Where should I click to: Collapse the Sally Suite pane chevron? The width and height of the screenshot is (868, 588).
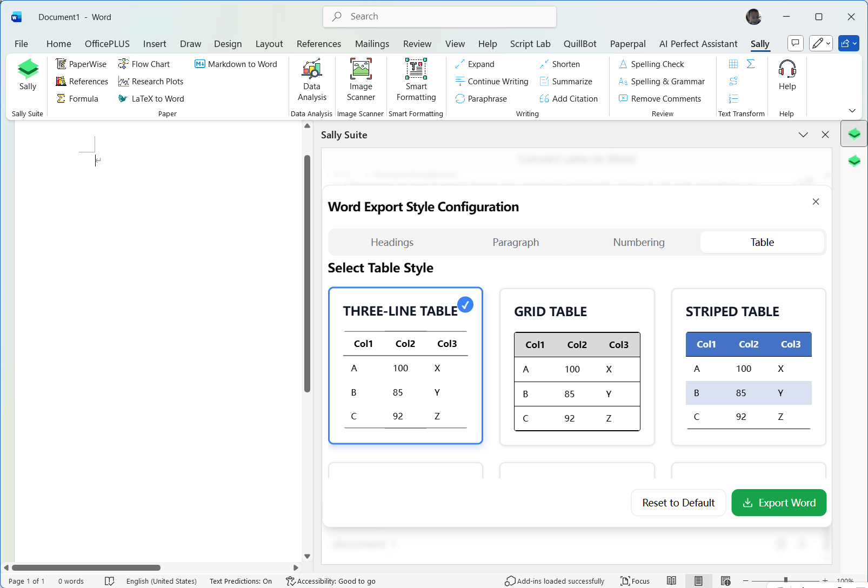803,135
